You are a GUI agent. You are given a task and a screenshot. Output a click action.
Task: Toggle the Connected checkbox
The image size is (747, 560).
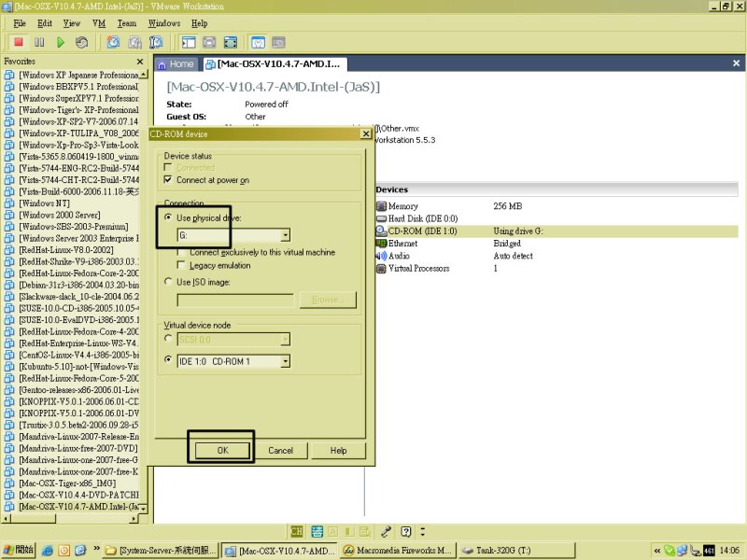(168, 167)
